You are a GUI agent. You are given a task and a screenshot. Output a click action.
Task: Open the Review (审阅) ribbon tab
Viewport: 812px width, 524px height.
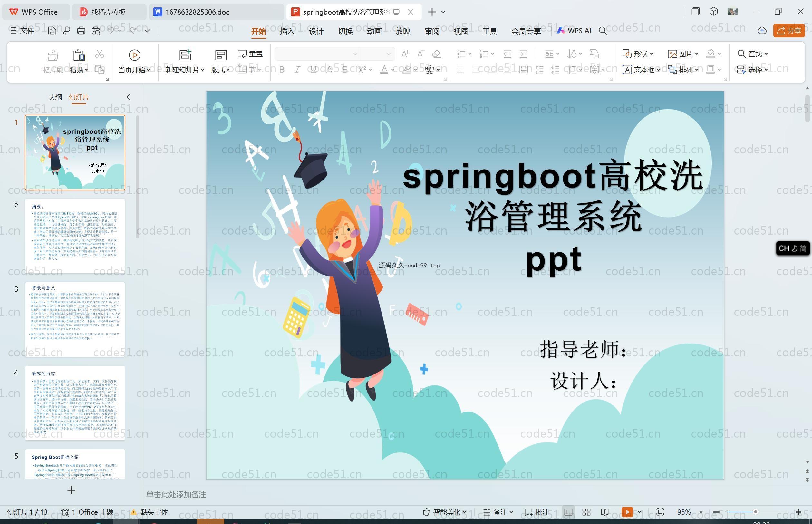(432, 31)
